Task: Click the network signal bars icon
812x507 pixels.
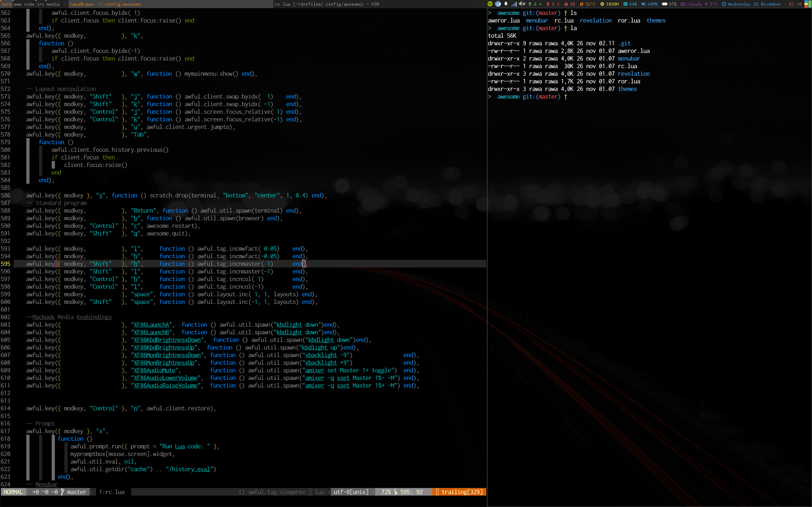Action: click(x=514, y=4)
